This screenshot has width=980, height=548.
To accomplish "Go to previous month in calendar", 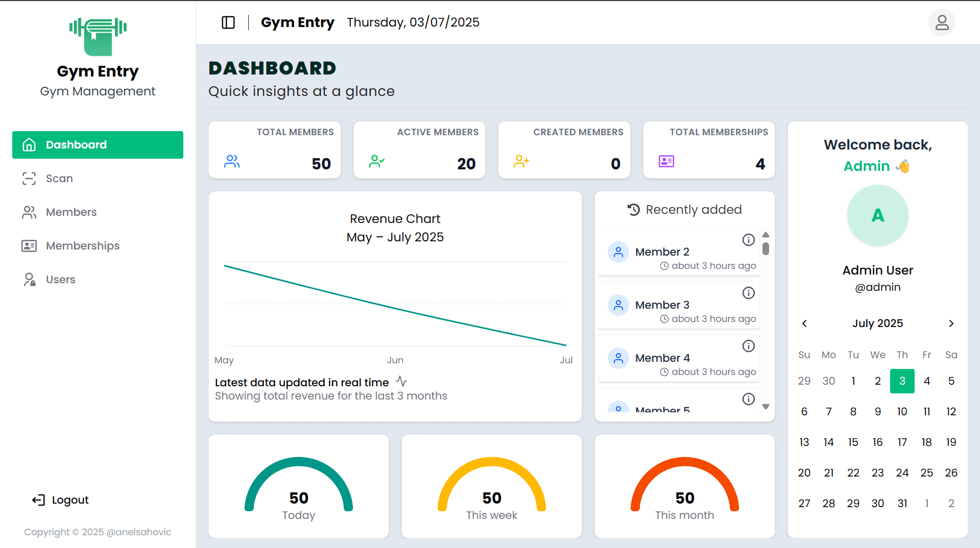I will pyautogui.click(x=804, y=323).
